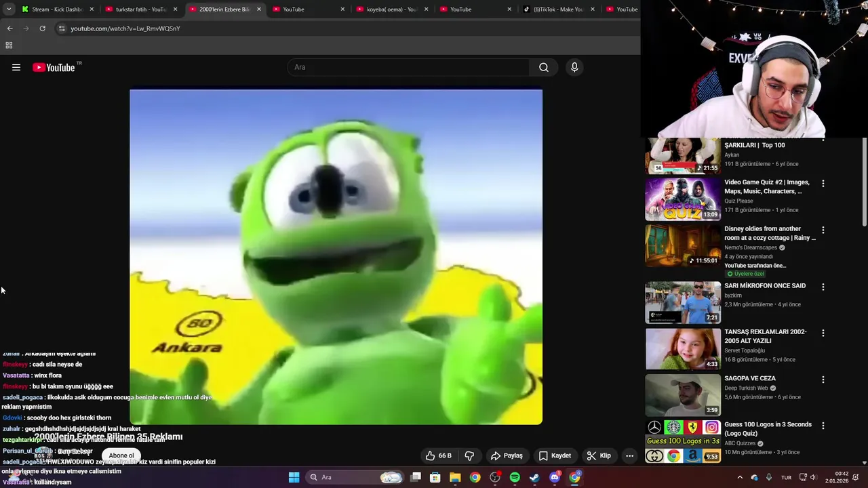The image size is (868, 488).
Task: Open the ABC Quizzes channel link
Action: 740,444
